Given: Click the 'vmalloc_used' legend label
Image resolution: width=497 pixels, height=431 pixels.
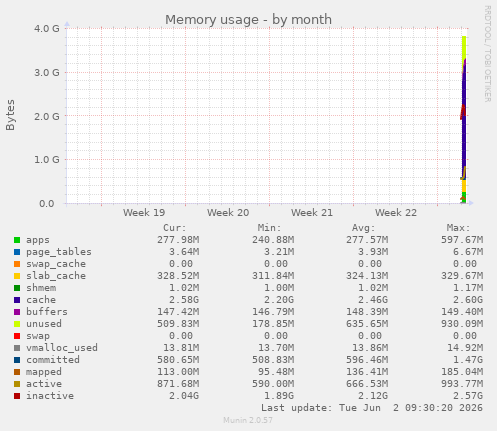Looking at the screenshot, I should pyautogui.click(x=62, y=348).
